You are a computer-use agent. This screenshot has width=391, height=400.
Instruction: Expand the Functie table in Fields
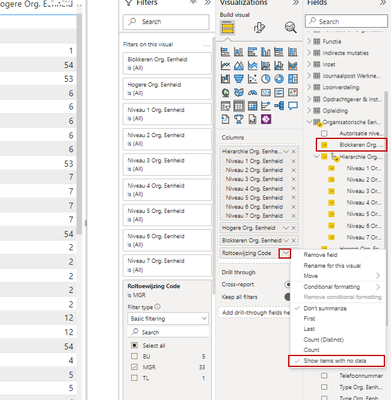(x=309, y=41)
